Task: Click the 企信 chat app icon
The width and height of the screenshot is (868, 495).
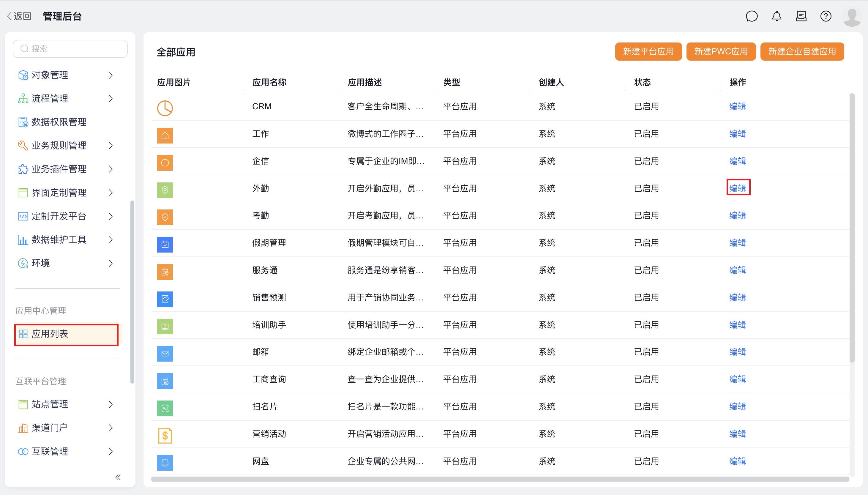Action: (165, 163)
